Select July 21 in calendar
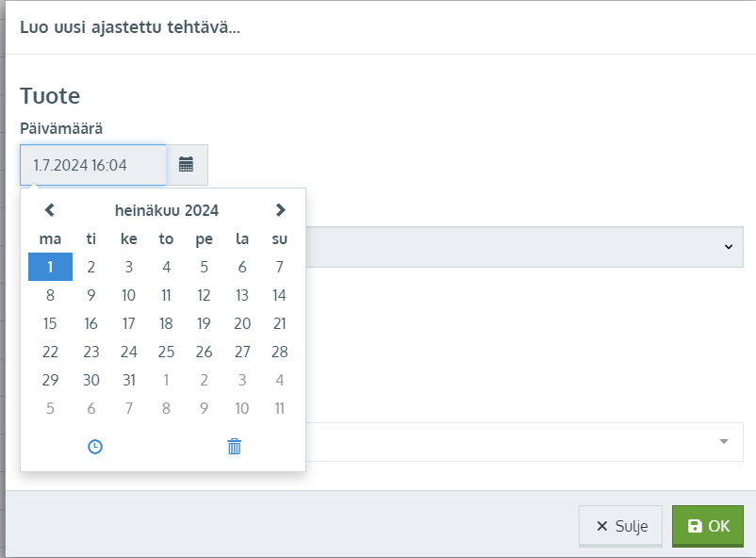The image size is (756, 558). click(x=280, y=323)
